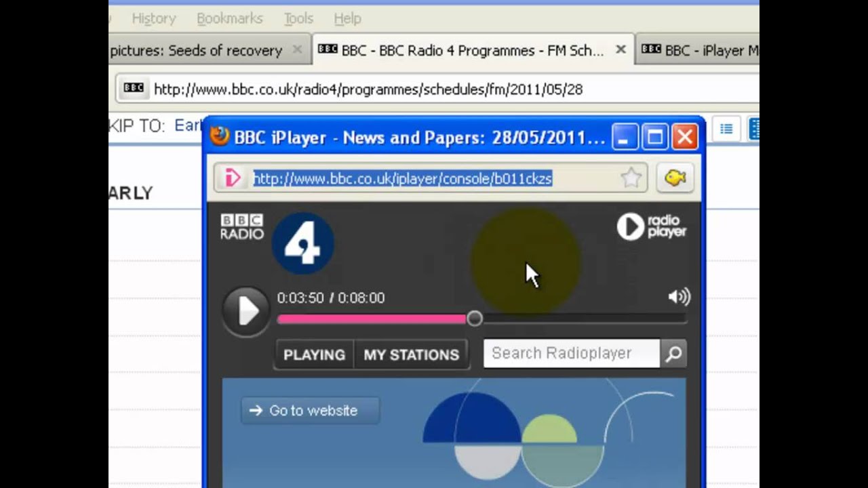Screen dimensions: 868x488
Task: Click the BBC Radio 4 logo
Action: [x=303, y=243]
